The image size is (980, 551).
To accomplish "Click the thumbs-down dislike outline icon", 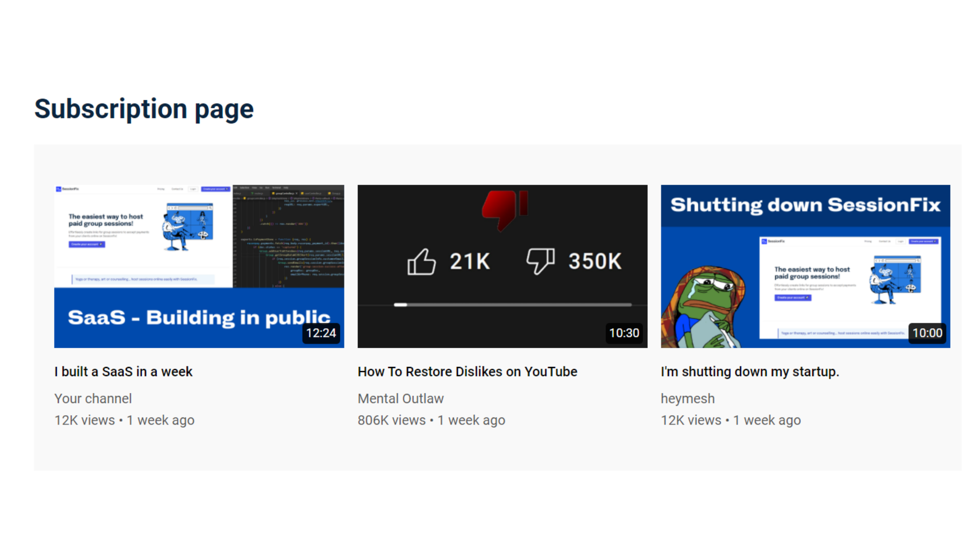I will pos(540,261).
